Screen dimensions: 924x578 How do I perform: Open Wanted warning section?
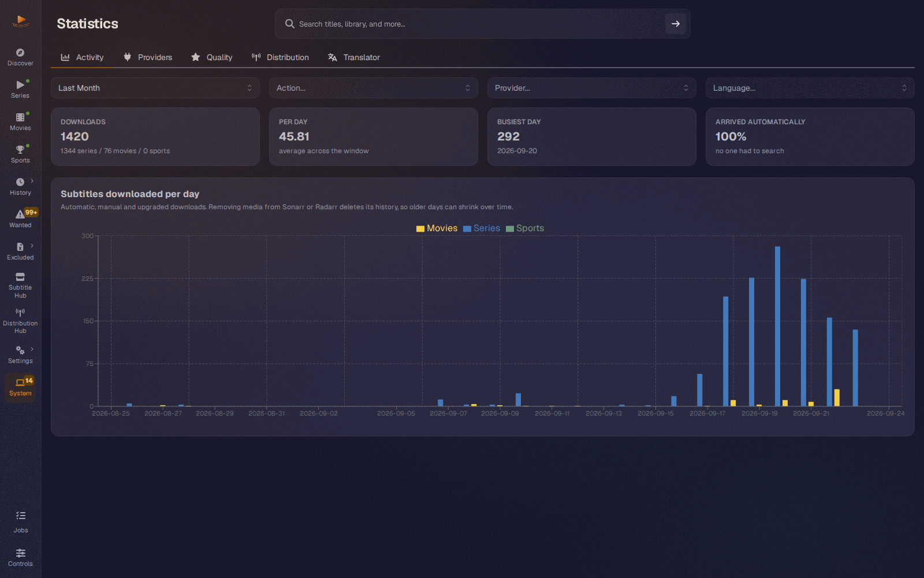click(20, 219)
